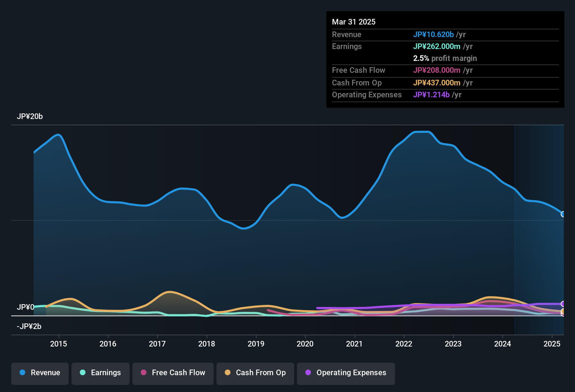Screen dimensions: 575x392
Task: Click the blue Revenue endpoint marker
Action: [x=563, y=214]
